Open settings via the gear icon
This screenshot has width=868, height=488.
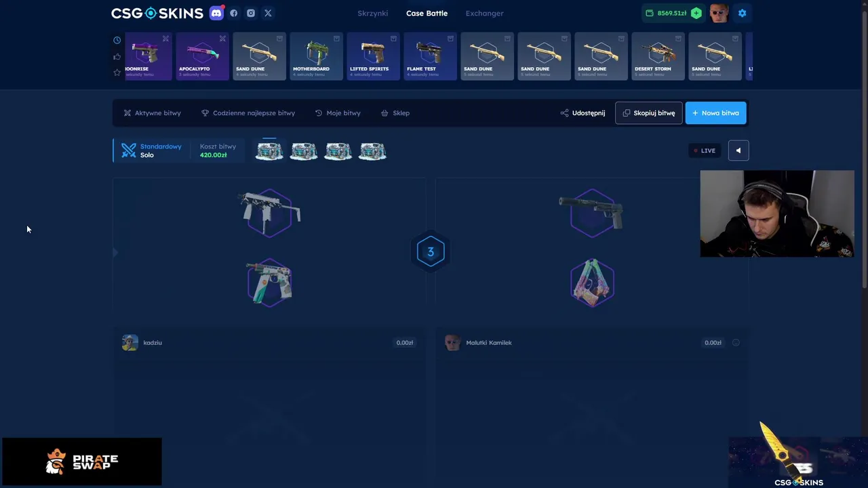pos(742,13)
